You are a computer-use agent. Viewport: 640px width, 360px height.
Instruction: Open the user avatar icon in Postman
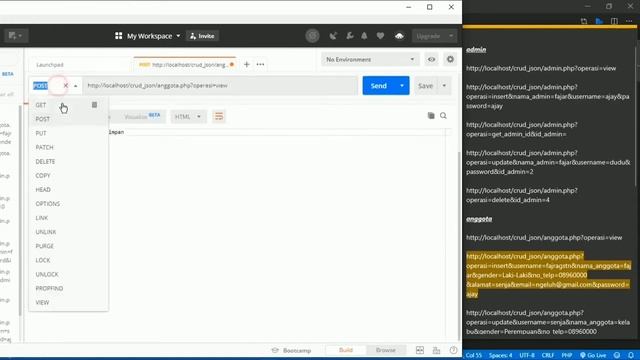[x=399, y=36]
